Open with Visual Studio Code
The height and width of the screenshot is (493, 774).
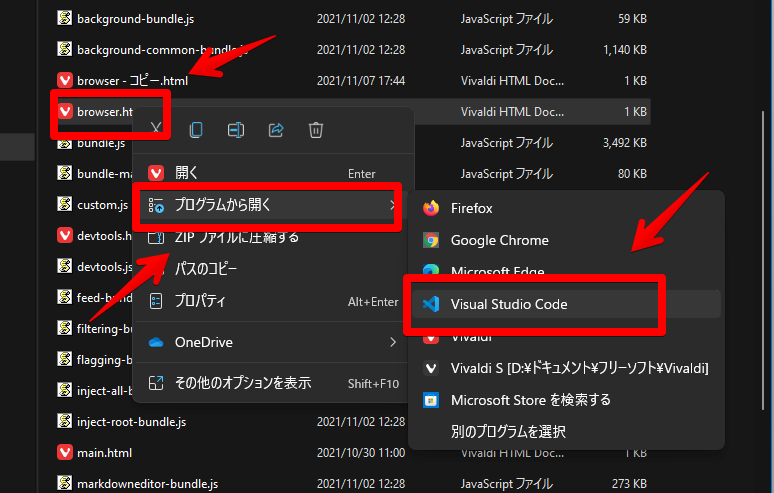click(x=567, y=304)
